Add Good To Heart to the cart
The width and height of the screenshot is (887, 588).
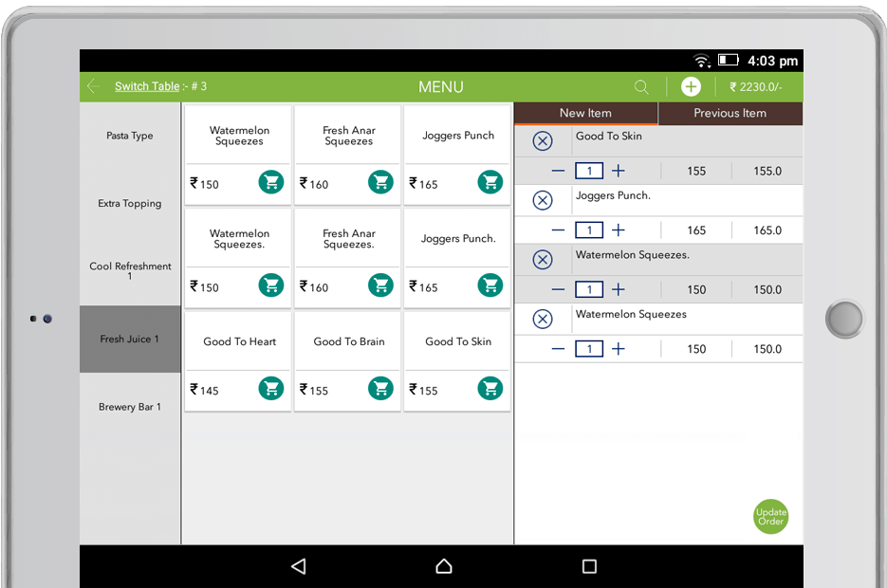coord(271,388)
